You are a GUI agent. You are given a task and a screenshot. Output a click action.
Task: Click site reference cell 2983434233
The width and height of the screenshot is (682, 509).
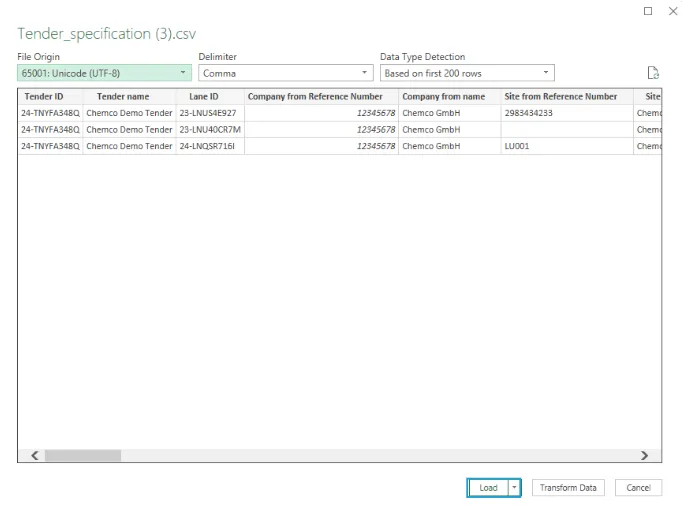[567, 113]
